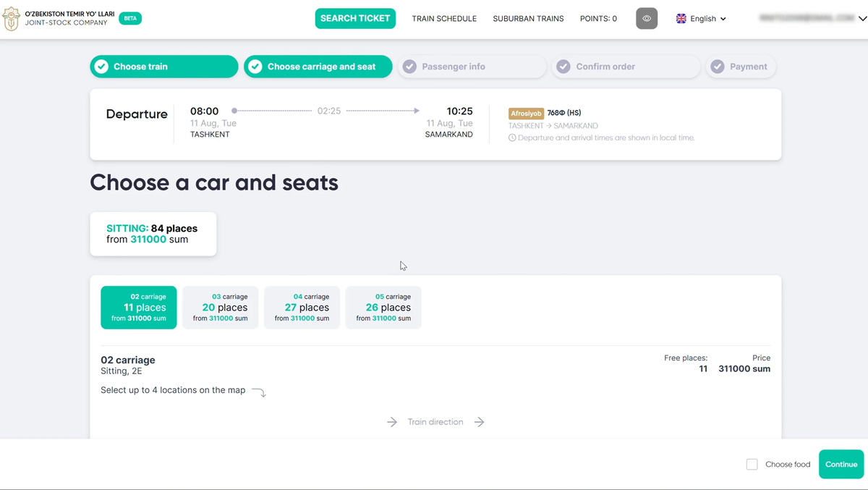Viewport: 868px width, 490px height.
Task: Enable the Choose food checkbox
Action: coord(752,464)
